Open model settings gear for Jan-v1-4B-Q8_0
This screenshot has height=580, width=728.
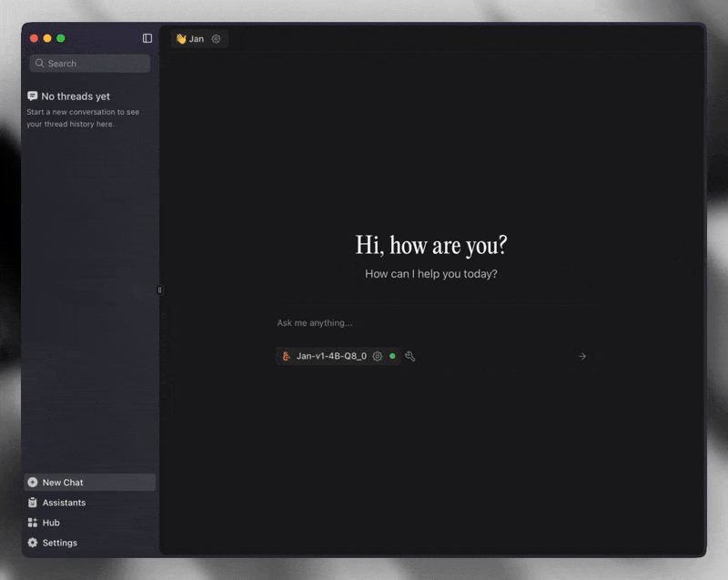pos(378,356)
